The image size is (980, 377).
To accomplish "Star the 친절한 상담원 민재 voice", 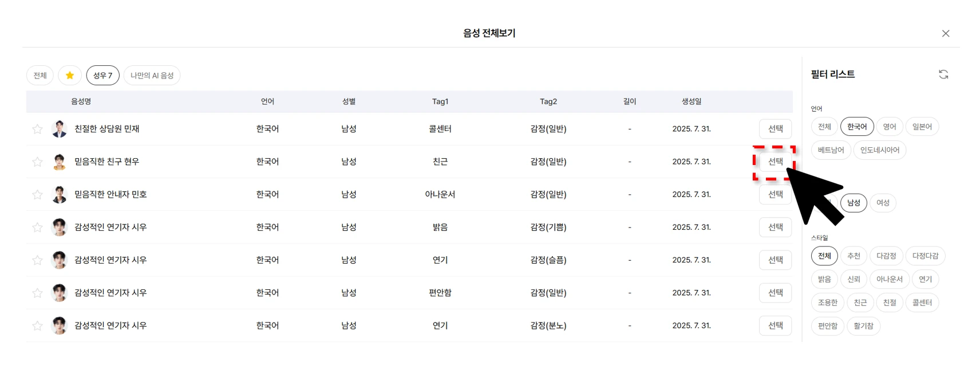I will [x=37, y=129].
